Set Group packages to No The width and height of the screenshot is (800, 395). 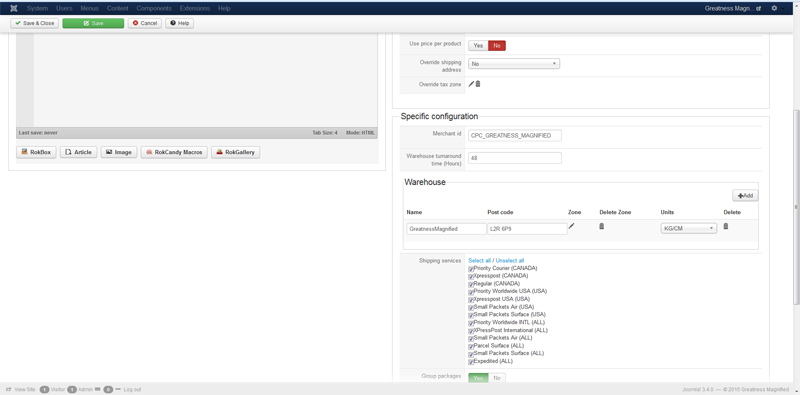click(497, 378)
